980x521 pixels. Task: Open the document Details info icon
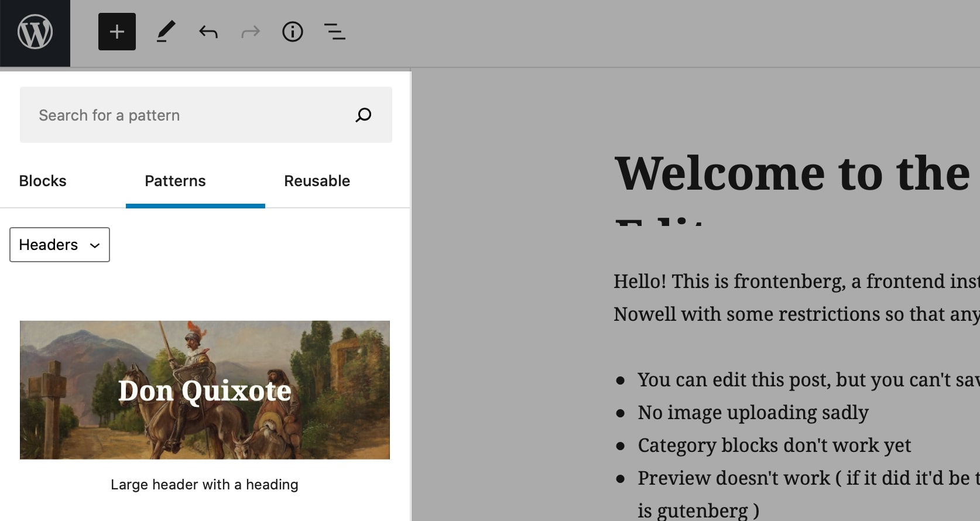tap(293, 32)
